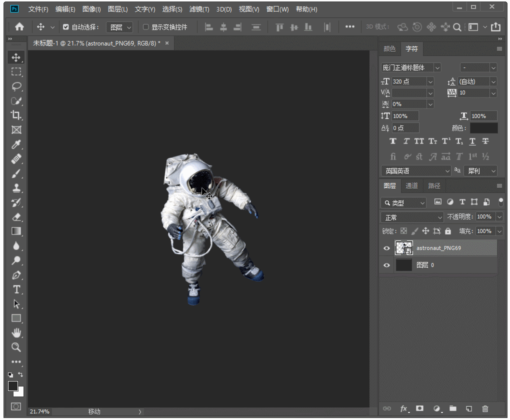Image resolution: width=510 pixels, height=420 pixels.
Task: Click the foreground color swatch
Action: 13,386
